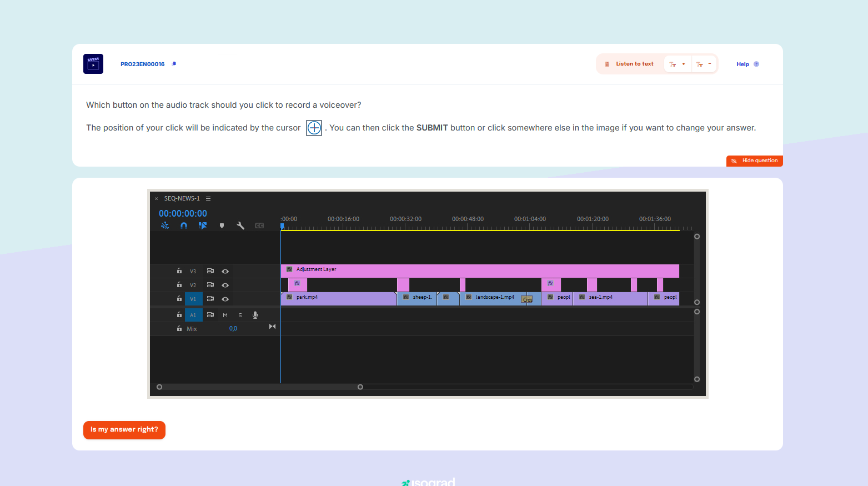868x486 pixels.
Task: Enable voice-over record on track A1
Action: 255,315
